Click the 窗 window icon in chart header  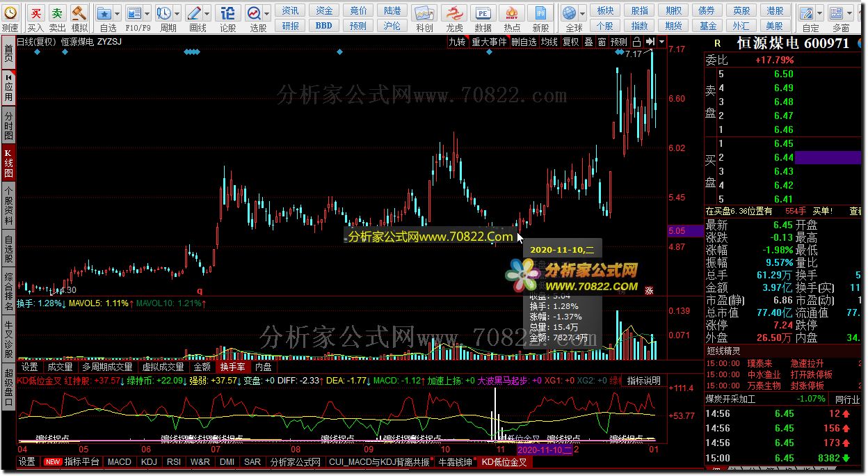(x=602, y=42)
